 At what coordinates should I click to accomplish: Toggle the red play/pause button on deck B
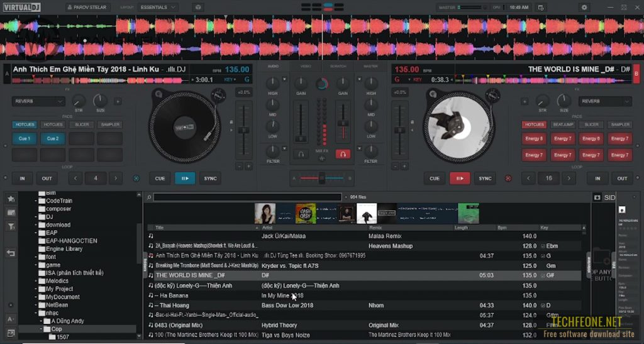[x=460, y=179]
